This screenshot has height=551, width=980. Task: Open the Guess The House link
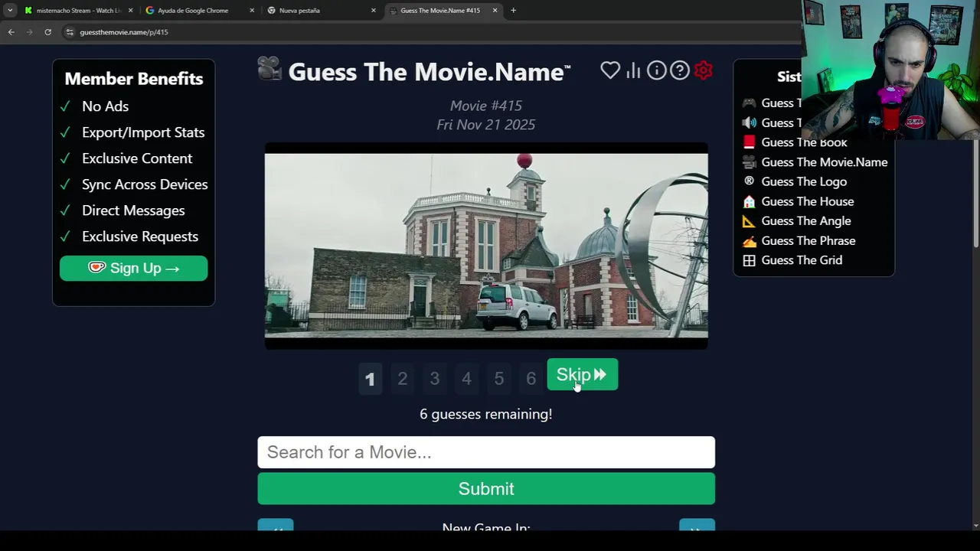pos(808,201)
